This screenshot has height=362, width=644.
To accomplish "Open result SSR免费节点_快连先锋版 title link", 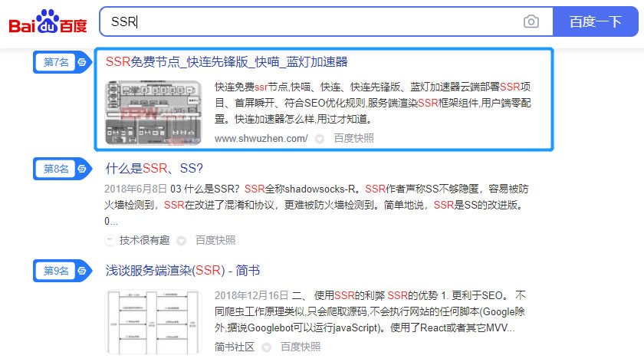I will click(x=226, y=62).
